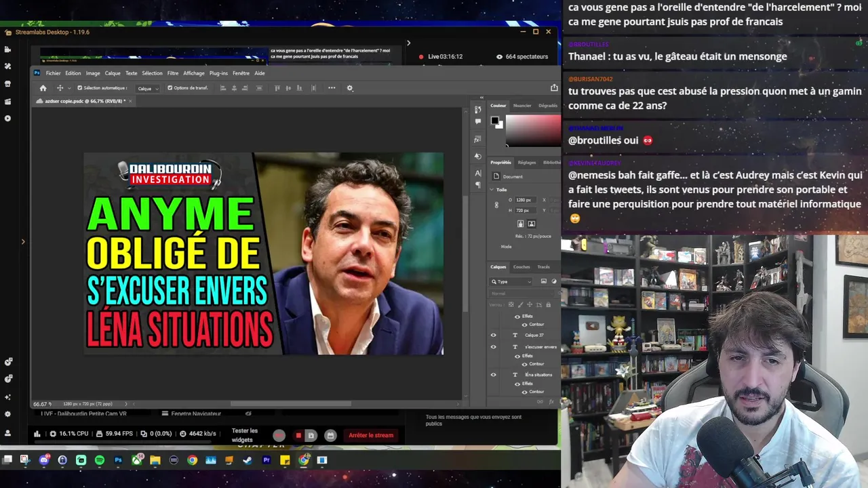This screenshot has height=488, width=868.
Task: Open the Calque menu
Action: pos(113,73)
